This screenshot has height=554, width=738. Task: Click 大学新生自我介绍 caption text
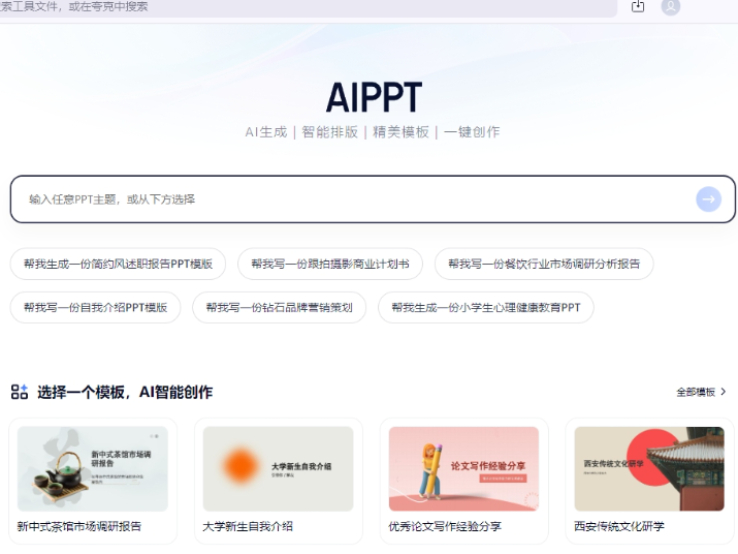248,526
